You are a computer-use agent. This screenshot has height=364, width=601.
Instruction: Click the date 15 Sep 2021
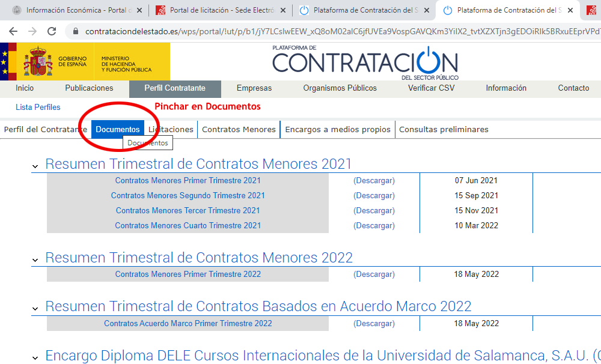(x=476, y=195)
